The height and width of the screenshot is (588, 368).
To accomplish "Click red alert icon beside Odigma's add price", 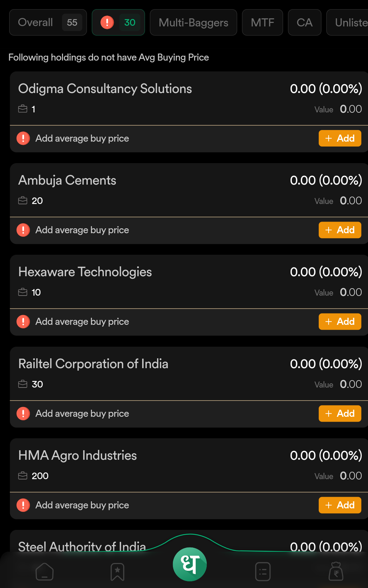I will (x=23, y=138).
